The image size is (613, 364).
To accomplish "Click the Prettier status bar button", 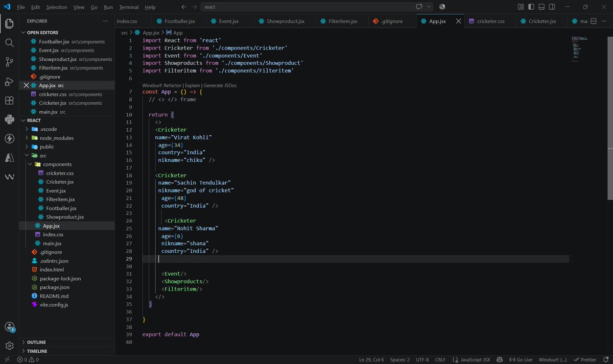I will tap(585, 359).
